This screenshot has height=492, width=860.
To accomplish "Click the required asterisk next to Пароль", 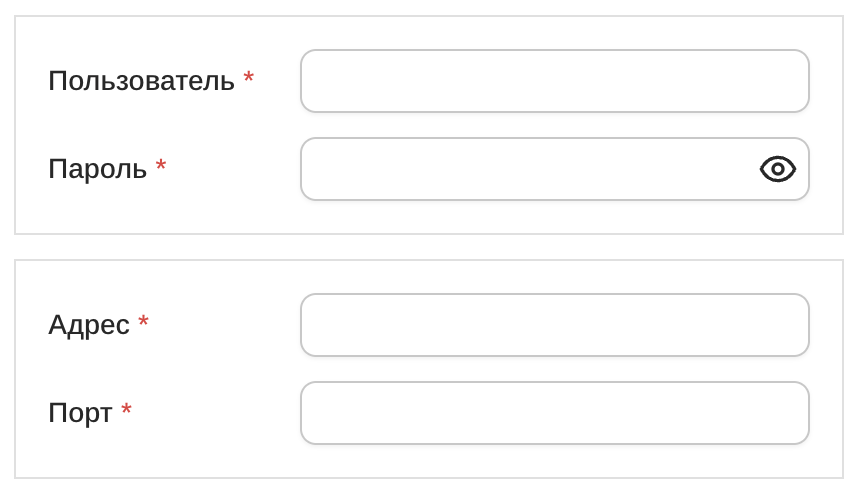I will pos(161,166).
